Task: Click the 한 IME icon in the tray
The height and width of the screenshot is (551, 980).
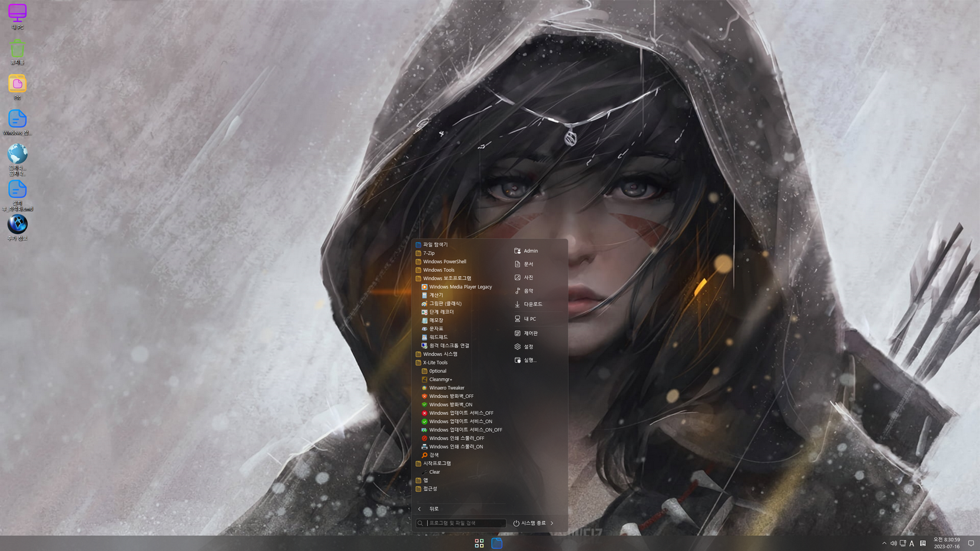Action: [x=923, y=543]
